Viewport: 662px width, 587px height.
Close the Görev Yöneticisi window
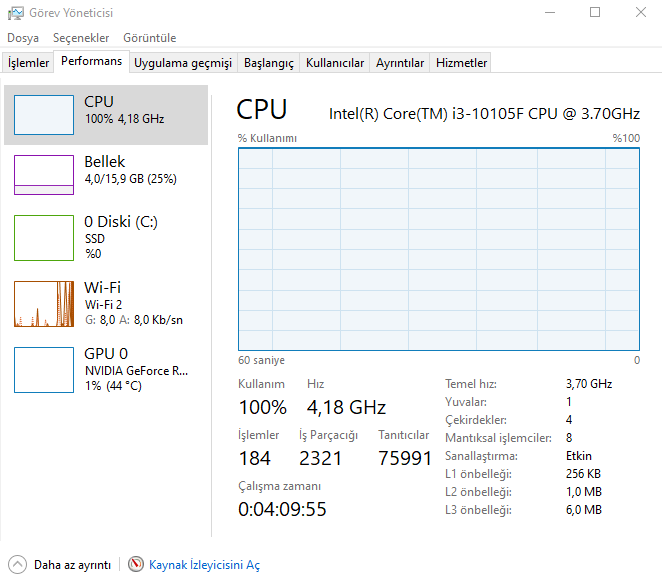click(641, 13)
